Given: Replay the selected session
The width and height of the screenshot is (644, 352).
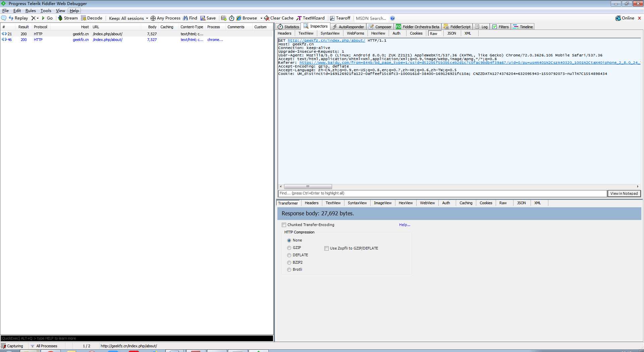Looking at the screenshot, I should (18, 18).
